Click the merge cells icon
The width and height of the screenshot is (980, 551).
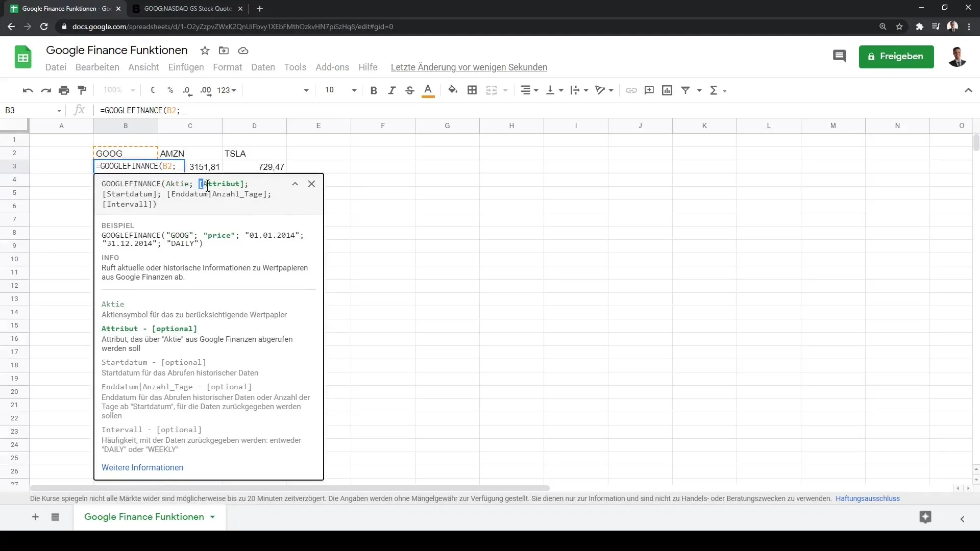[492, 90]
